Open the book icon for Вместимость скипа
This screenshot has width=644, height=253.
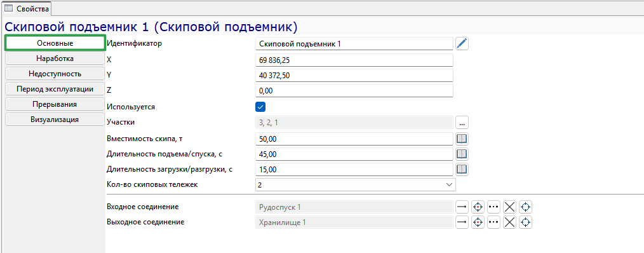(x=462, y=139)
